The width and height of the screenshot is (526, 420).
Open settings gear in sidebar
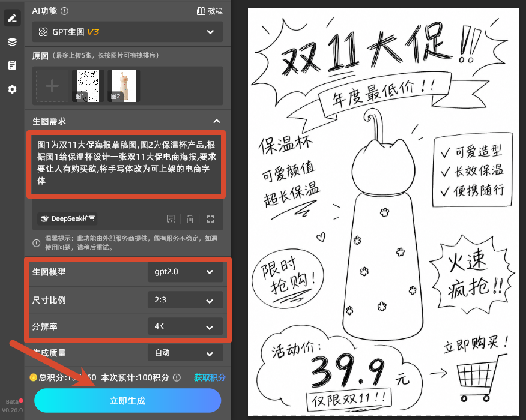click(13, 89)
